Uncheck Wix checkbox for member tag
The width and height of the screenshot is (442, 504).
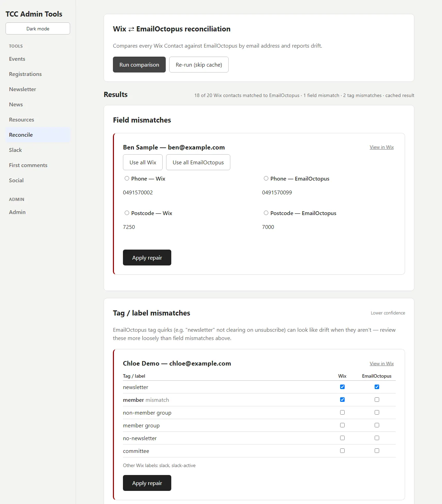(342, 400)
